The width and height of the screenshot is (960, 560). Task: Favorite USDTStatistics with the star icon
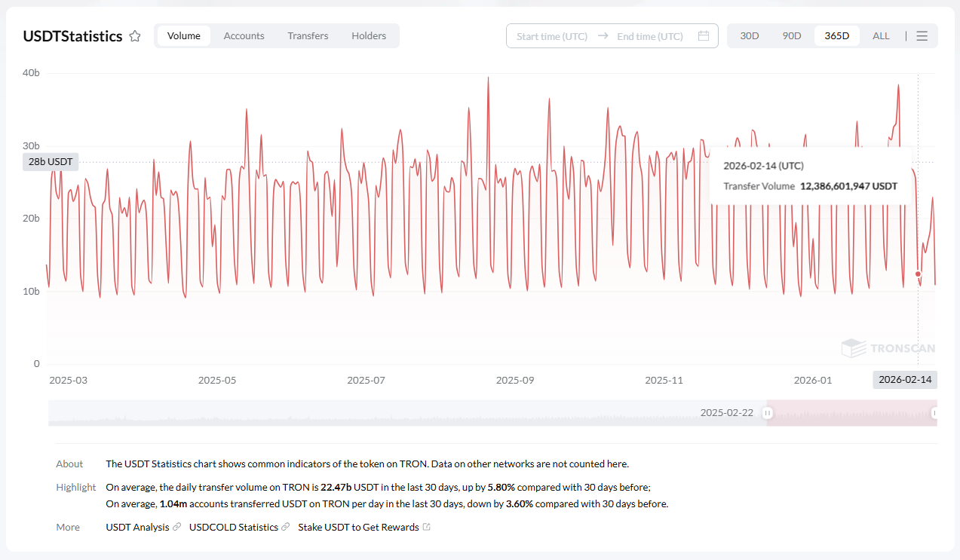[135, 36]
